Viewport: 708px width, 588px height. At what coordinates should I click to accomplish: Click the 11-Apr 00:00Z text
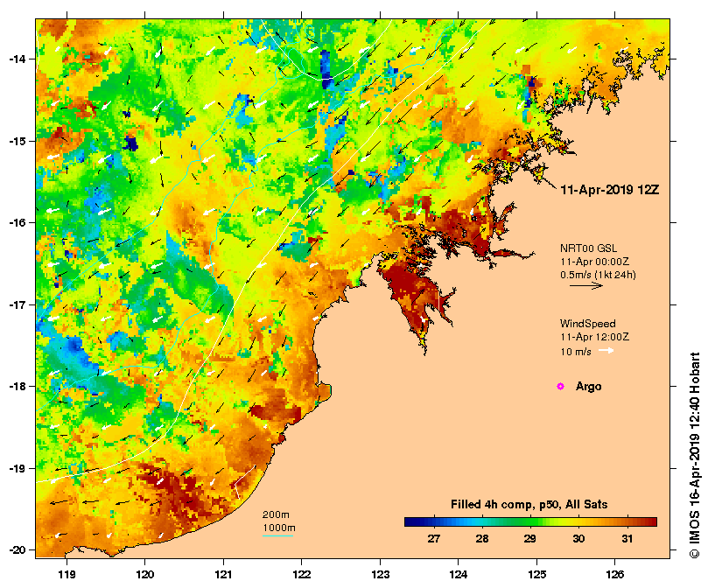(x=594, y=262)
